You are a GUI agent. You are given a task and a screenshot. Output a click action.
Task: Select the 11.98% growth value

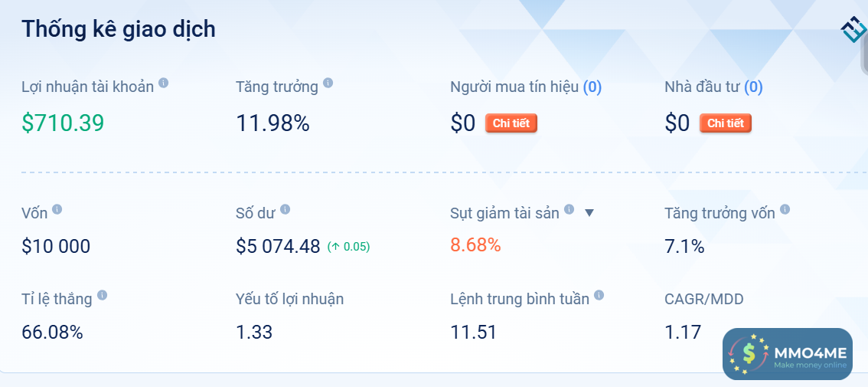272,123
